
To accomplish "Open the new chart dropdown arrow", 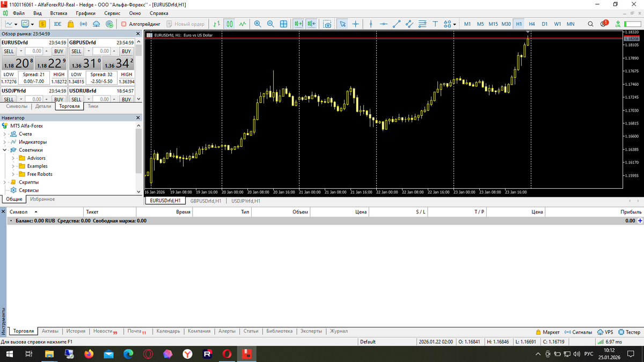I will [x=16, y=24].
